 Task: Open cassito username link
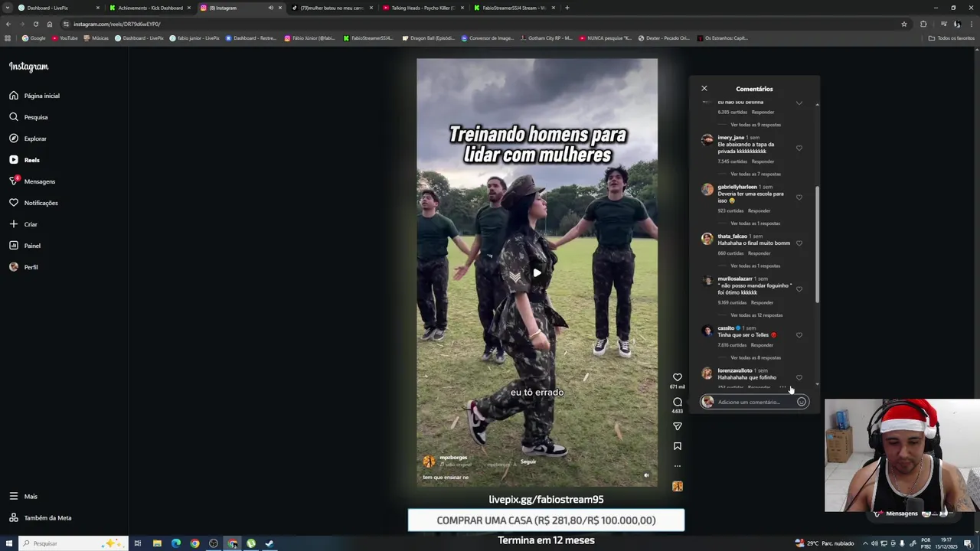point(726,328)
